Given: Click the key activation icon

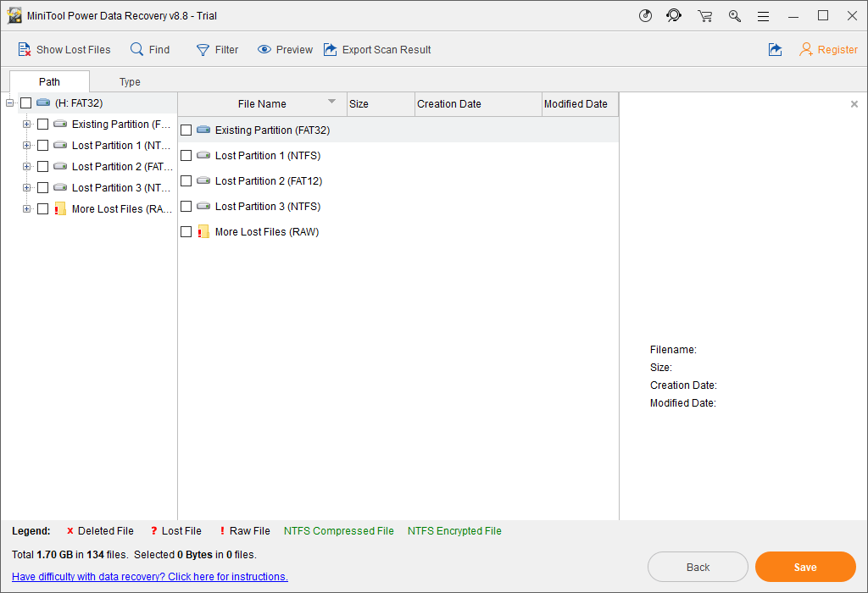Looking at the screenshot, I should point(734,16).
